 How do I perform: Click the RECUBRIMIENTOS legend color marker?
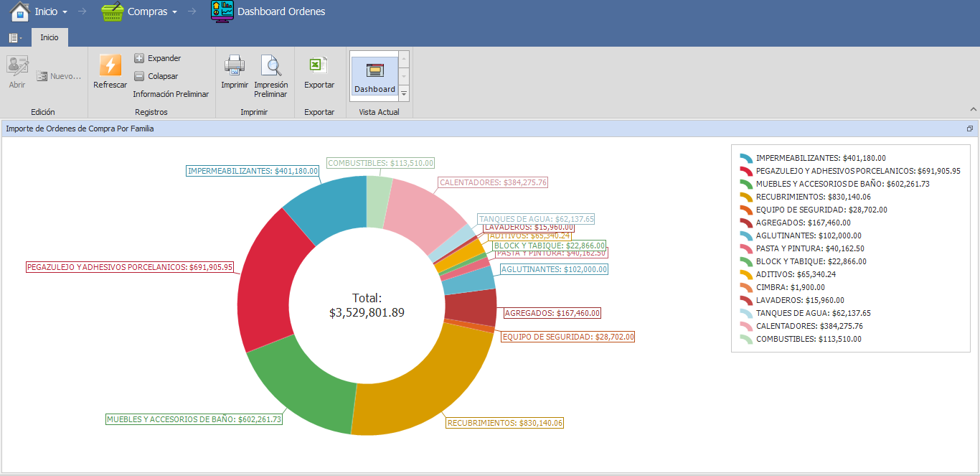746,197
